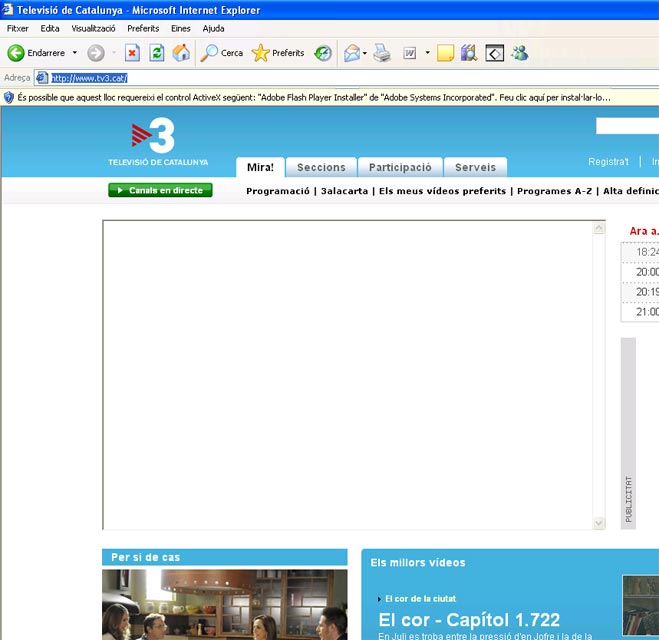Viewport: 659px width, 640px height.
Task: Click the Per si de cas thumbnail image
Action: click(225, 605)
